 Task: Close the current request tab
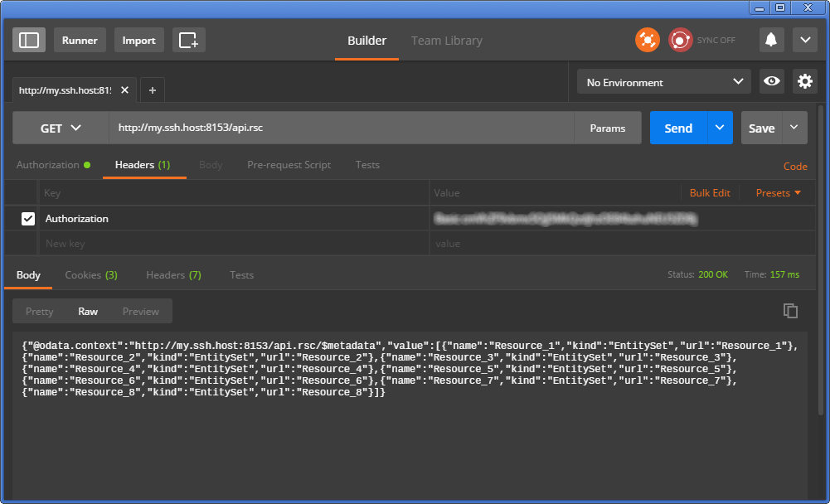pos(125,90)
